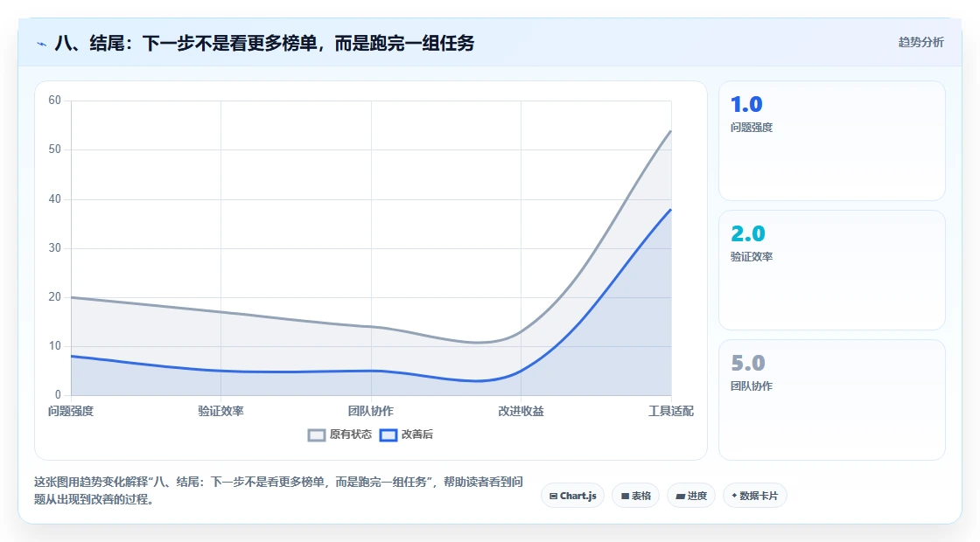Viewport: 980px width, 542px height.
Task: Click the y-axis value 50
Action: click(55, 149)
